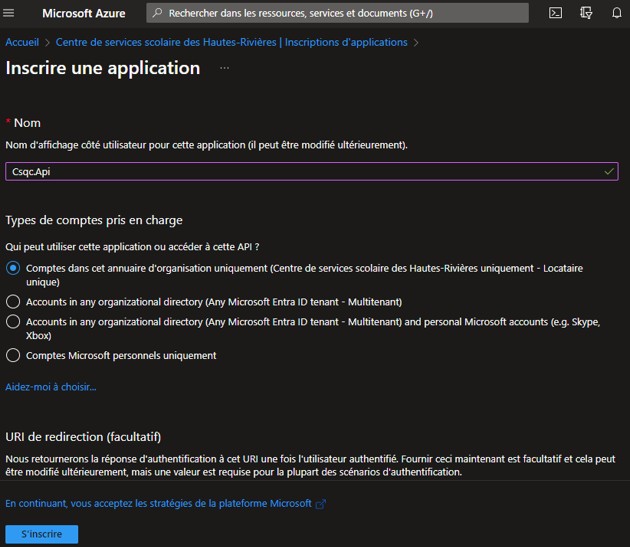Screen dimensions: 630x547
Task: Click the S'inscrire button
Action: click(x=42, y=534)
